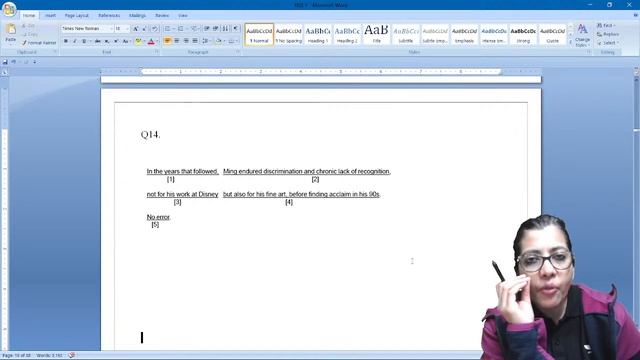
Task: Grow font size icon
Action: [136, 29]
